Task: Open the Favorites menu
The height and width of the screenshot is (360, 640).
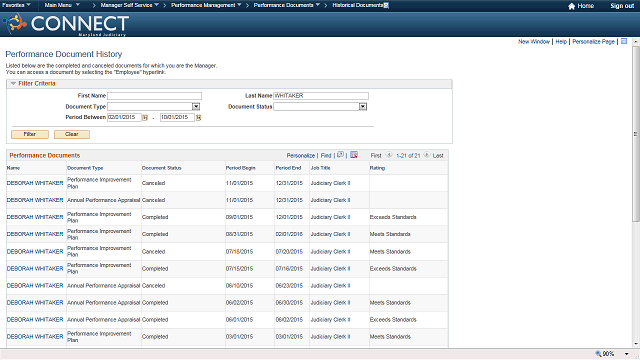Action: (16, 5)
